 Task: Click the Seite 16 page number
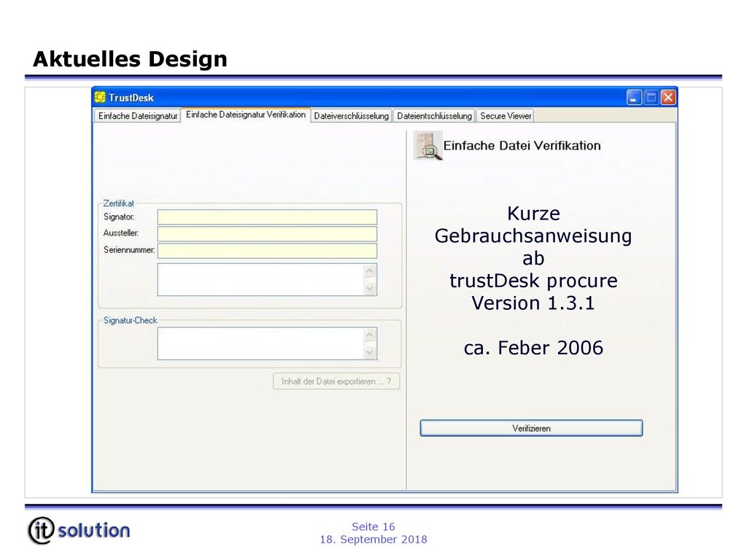[373, 526]
